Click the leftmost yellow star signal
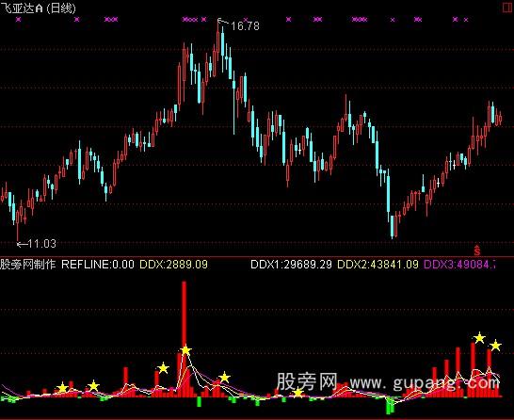 click(62, 388)
